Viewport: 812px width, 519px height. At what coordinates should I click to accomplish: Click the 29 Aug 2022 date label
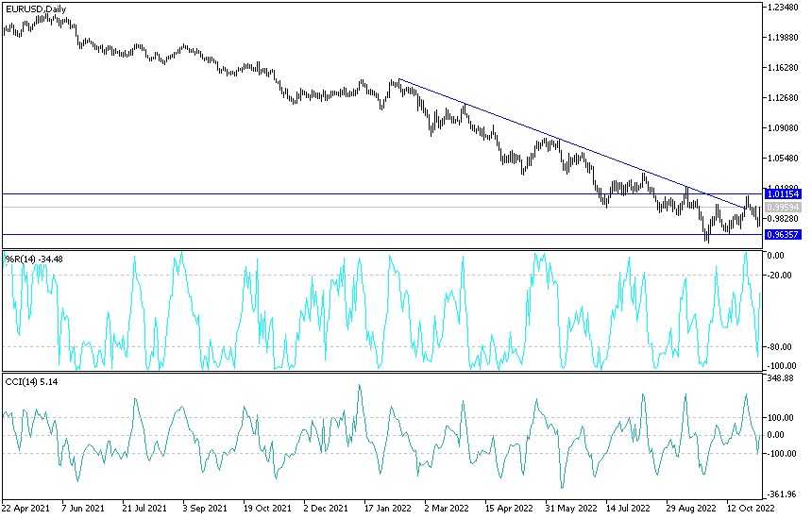pyautogui.click(x=691, y=508)
